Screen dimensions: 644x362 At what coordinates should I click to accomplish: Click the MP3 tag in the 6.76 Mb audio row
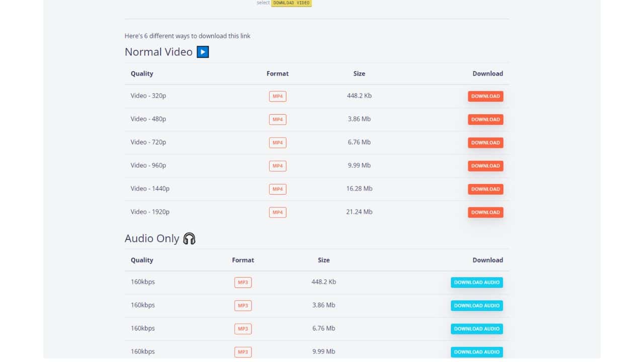coord(243,328)
